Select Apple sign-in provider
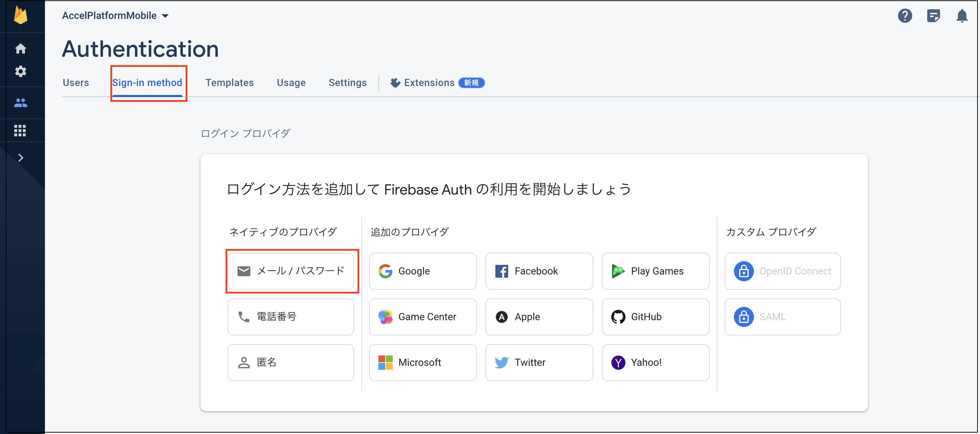This screenshot has height=434, width=980. [x=539, y=317]
